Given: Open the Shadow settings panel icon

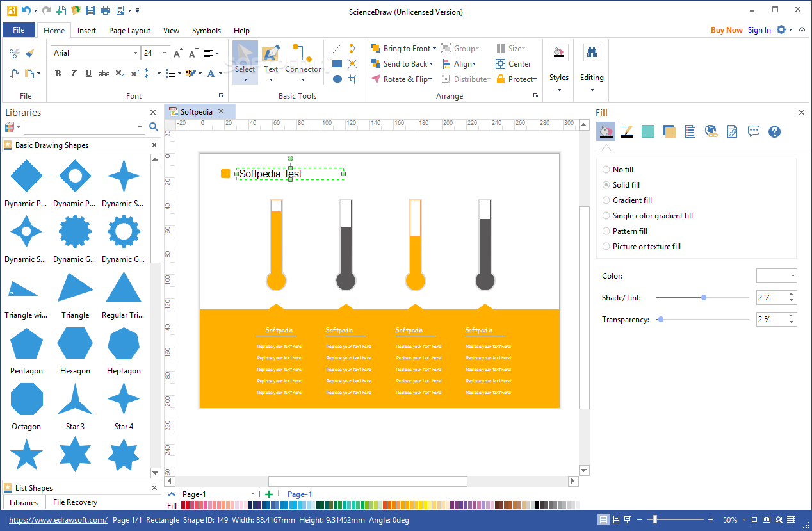Looking at the screenshot, I should (669, 131).
